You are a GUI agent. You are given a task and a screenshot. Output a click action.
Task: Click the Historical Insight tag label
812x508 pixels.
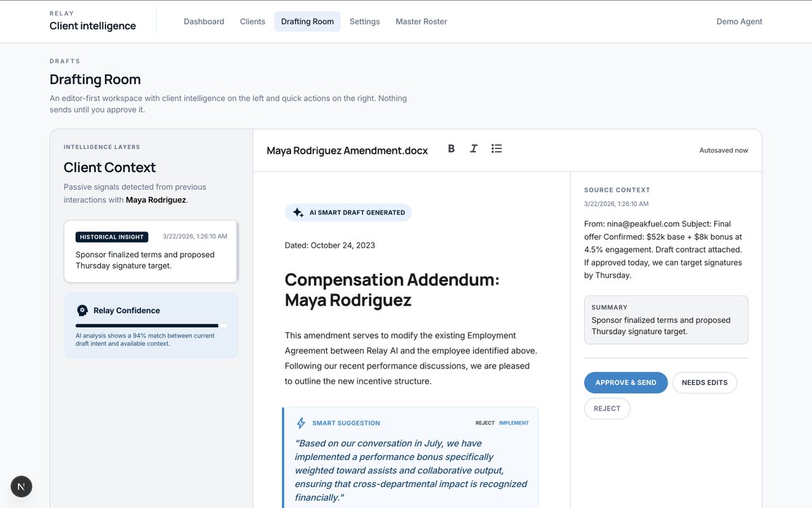click(x=112, y=237)
